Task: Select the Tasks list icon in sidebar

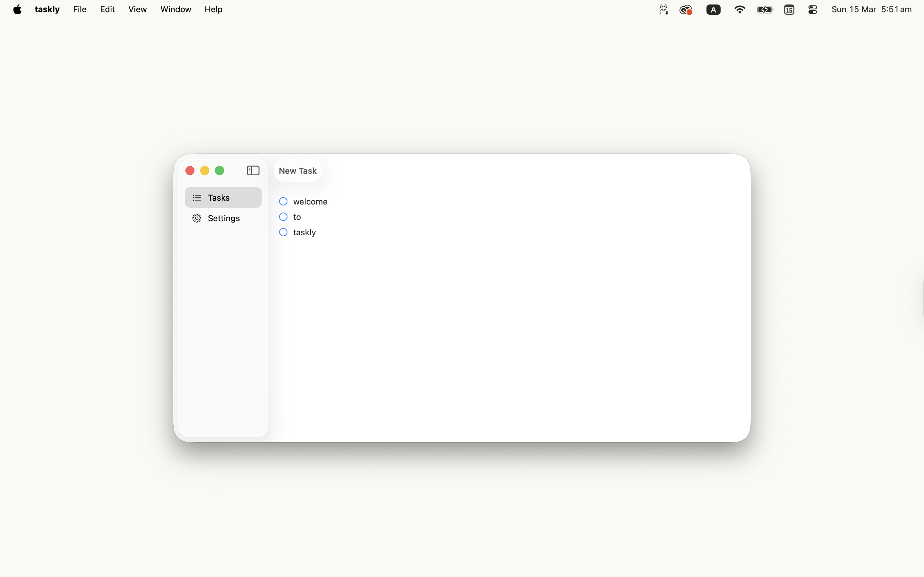Action: [x=196, y=197]
